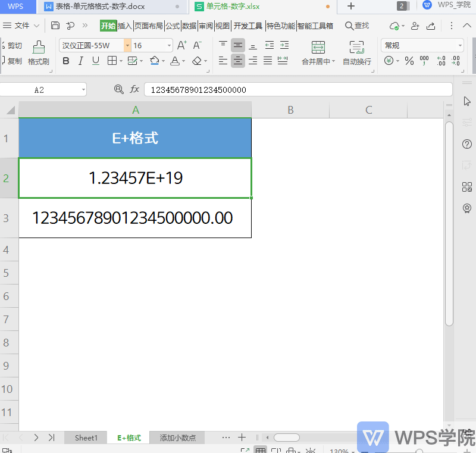Toggle Bold formatting

tap(65, 61)
